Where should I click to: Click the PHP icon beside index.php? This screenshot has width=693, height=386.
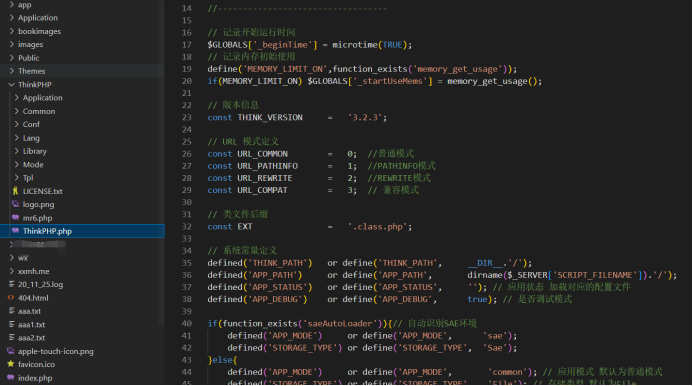tap(11, 378)
